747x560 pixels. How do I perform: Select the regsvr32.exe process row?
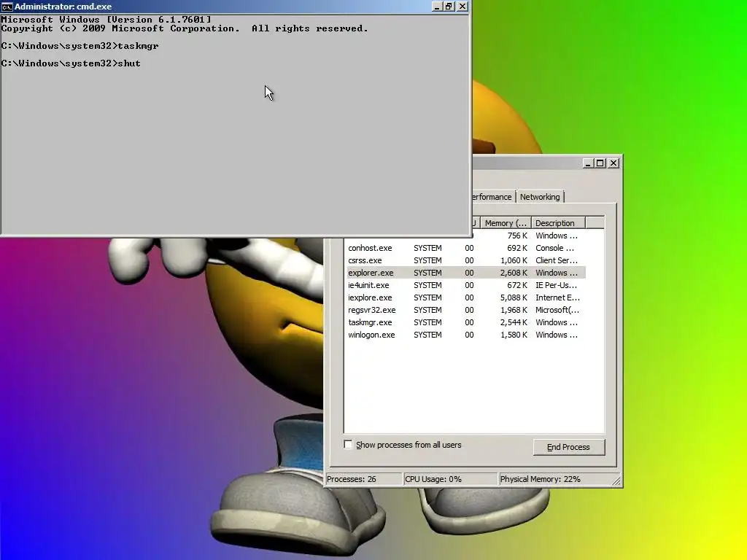tap(465, 310)
